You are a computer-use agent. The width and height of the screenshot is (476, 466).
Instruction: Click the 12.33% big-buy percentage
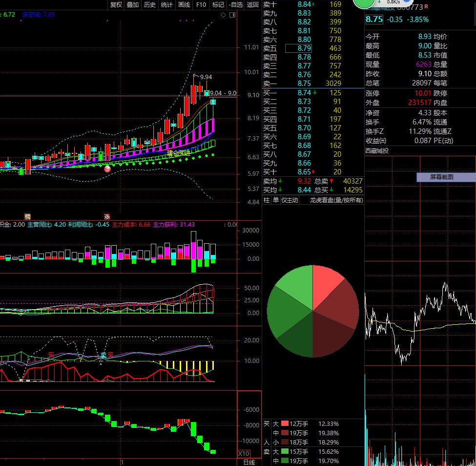coord(329,424)
